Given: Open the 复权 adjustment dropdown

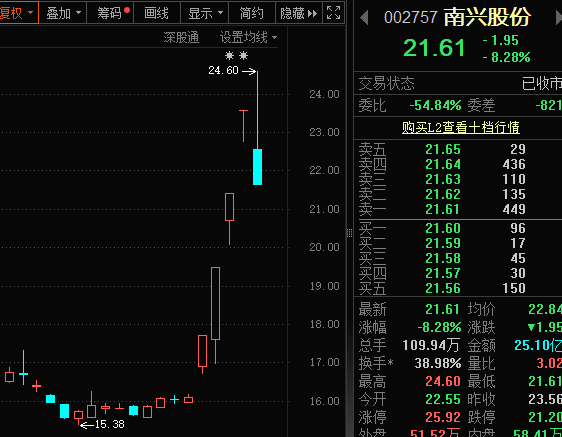Looking at the screenshot, I should pos(19,13).
